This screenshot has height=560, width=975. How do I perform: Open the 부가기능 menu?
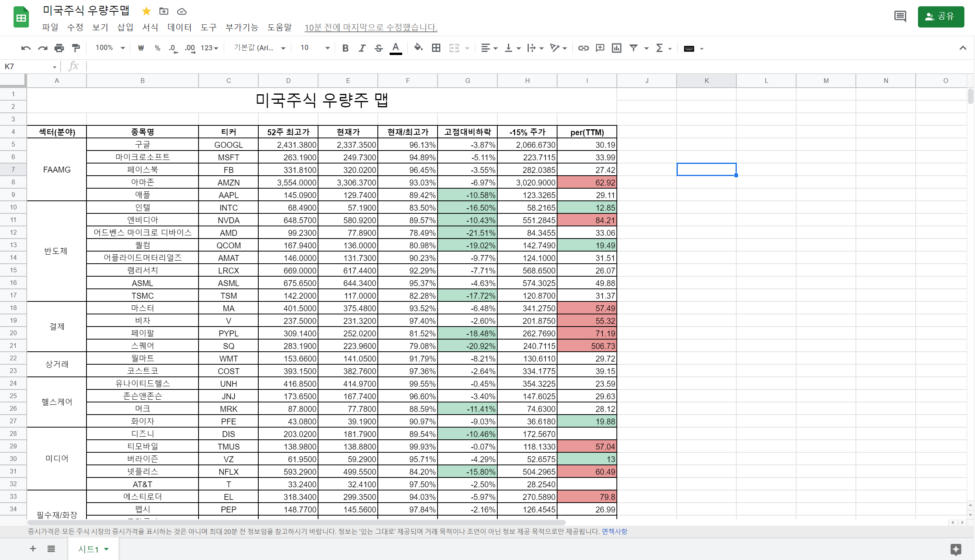click(242, 27)
